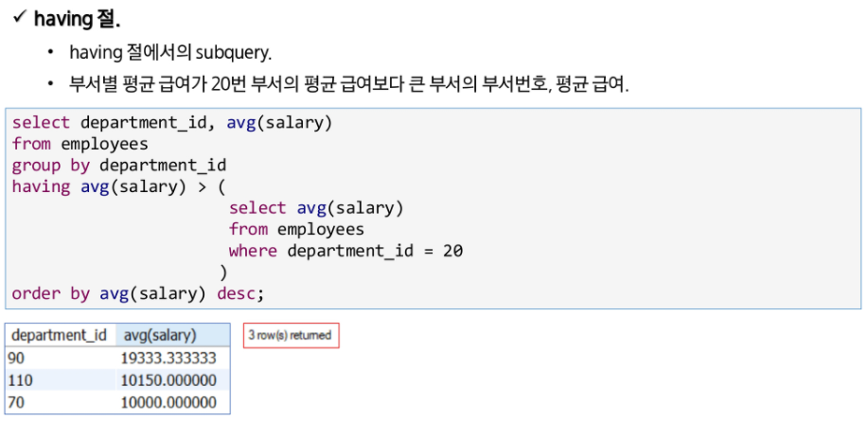Click 'group by department_id' code line
This screenshot has height=422, width=868.
[x=119, y=166]
